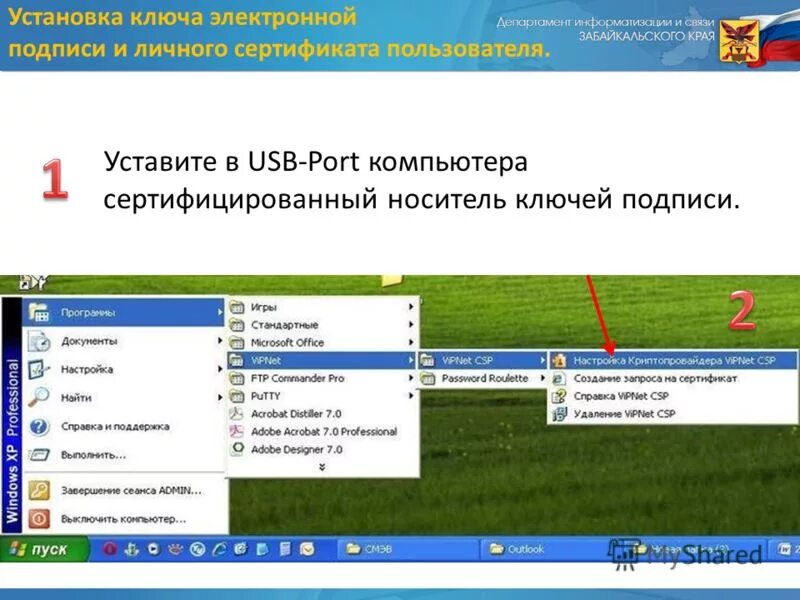Click Справка и поддержка entry
This screenshot has height=600, width=800.
[x=123, y=427]
